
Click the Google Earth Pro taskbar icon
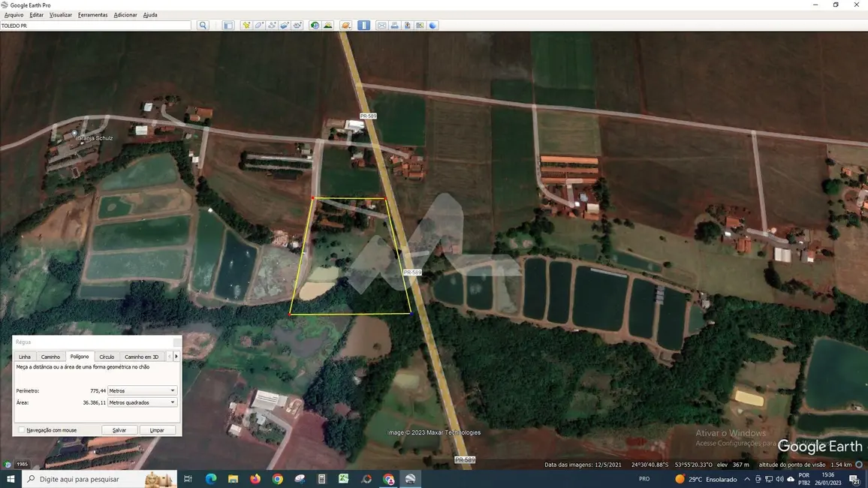coord(410,479)
